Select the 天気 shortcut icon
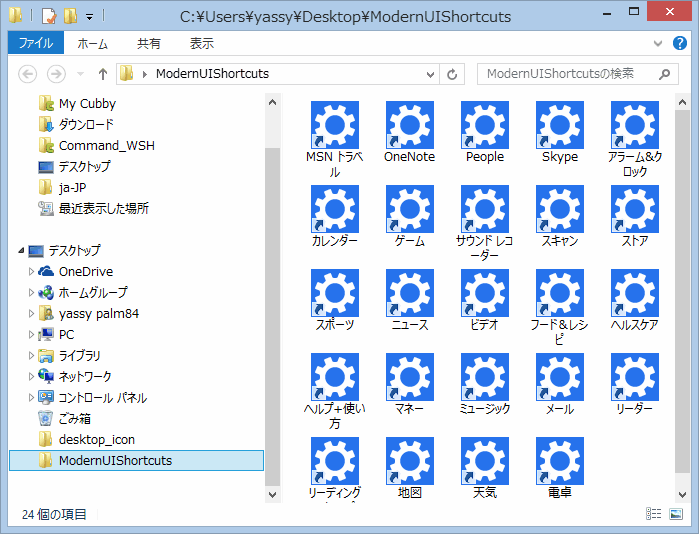 click(485, 461)
